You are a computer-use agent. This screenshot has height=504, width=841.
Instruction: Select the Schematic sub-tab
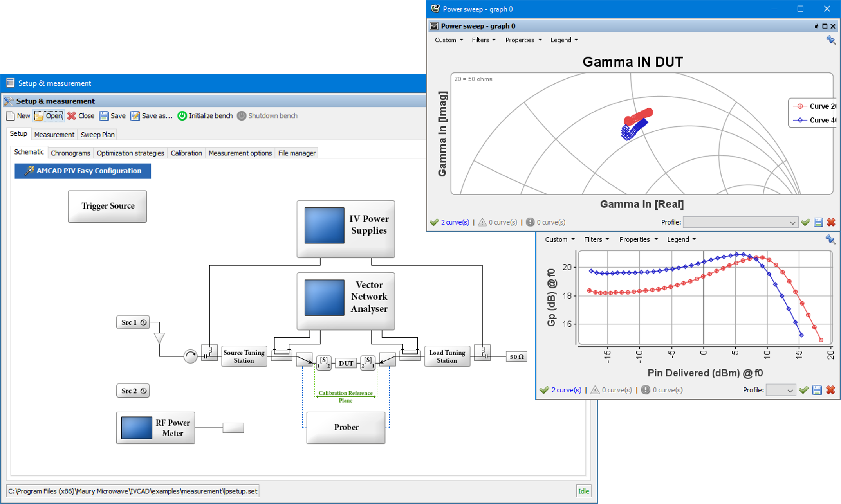29,152
